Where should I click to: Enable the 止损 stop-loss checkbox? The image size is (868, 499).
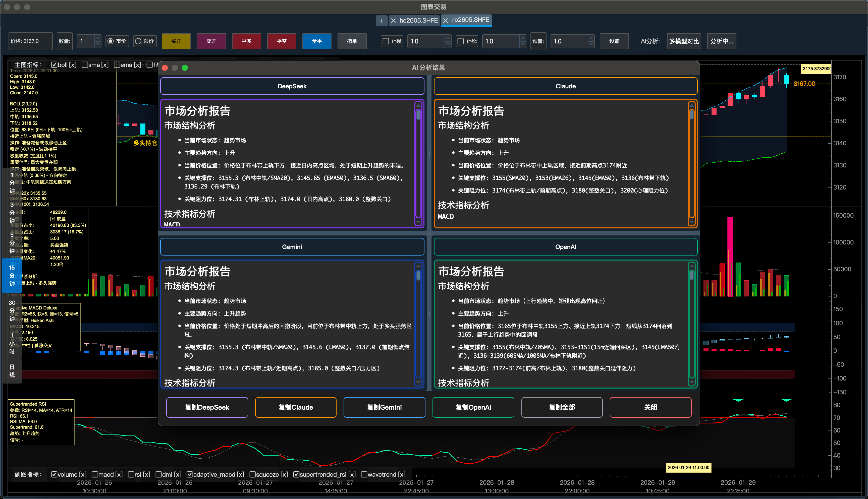click(386, 41)
